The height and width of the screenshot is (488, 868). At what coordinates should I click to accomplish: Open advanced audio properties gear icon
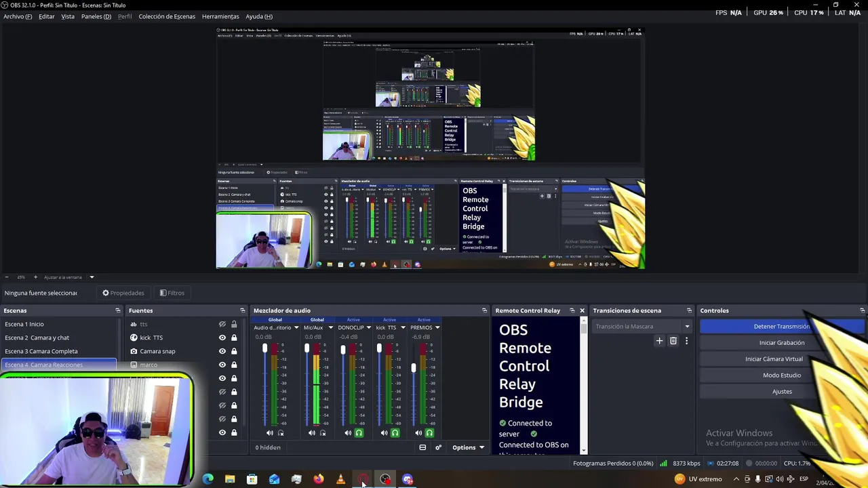click(438, 447)
